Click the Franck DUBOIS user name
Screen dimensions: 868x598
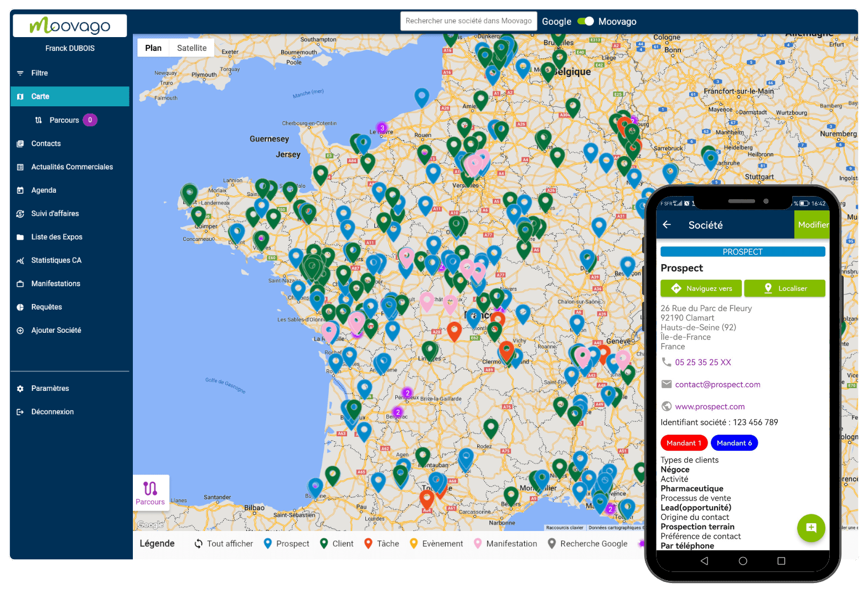(70, 48)
